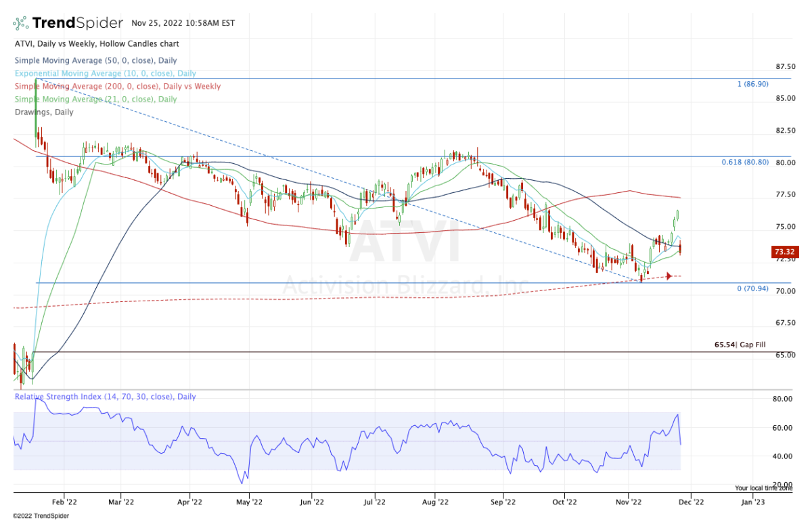Toggle the Exponential Moving Average (10) legend
The height and width of the screenshot is (522, 812).
coord(105,73)
